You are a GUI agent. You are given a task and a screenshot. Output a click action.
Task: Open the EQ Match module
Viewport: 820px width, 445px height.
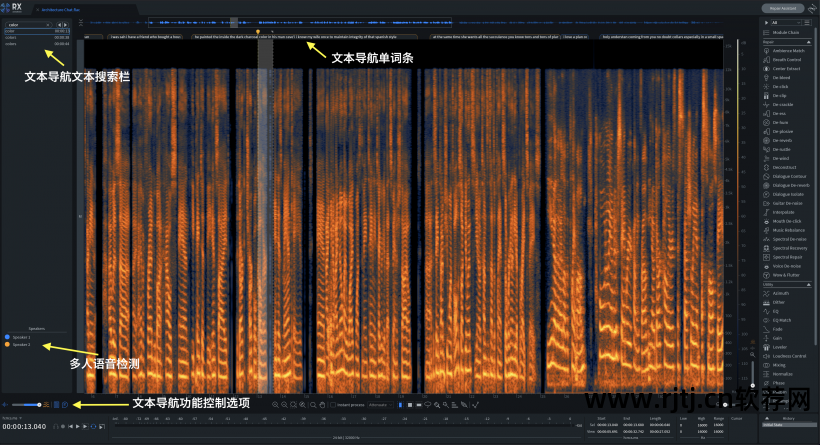(x=781, y=320)
